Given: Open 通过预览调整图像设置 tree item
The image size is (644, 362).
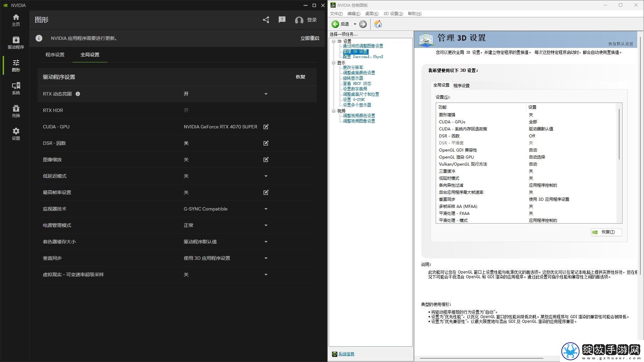Looking at the screenshot, I should 363,46.
